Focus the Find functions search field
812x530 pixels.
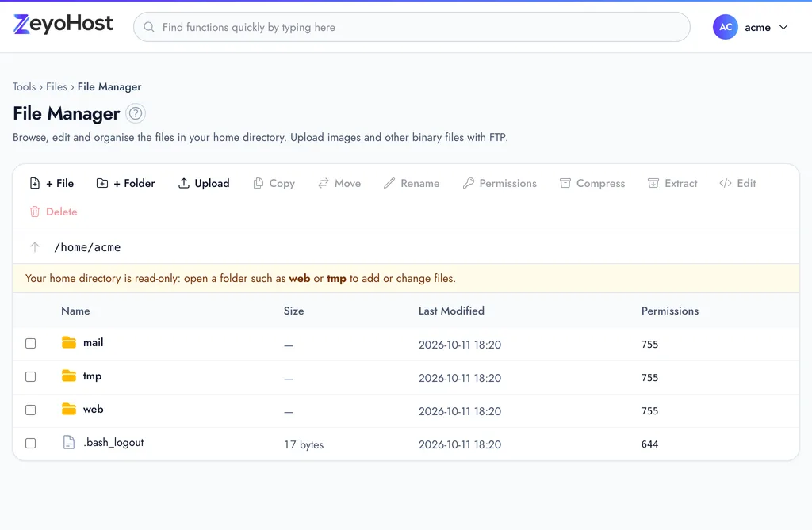412,27
